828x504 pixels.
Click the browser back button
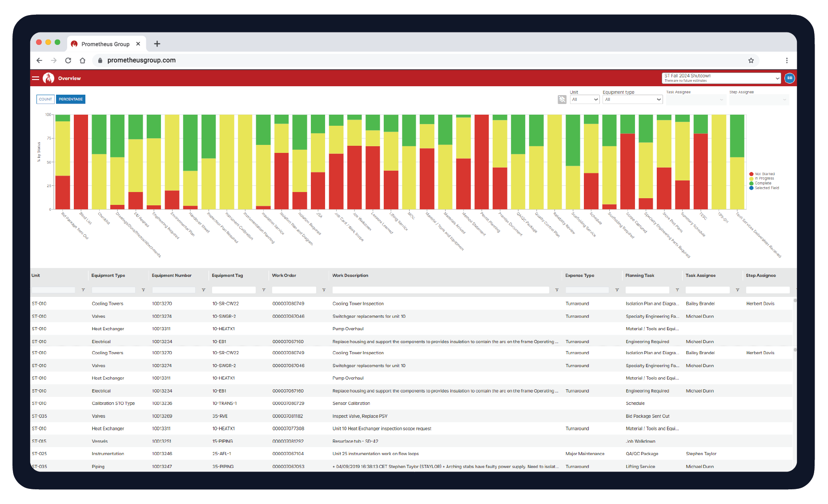[39, 60]
